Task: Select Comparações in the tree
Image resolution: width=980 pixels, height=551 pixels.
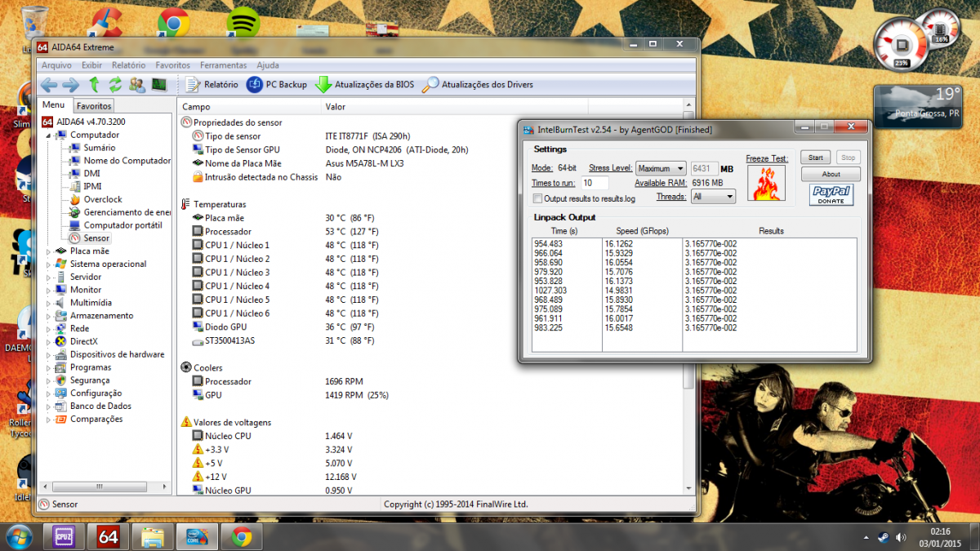Action: click(x=96, y=420)
